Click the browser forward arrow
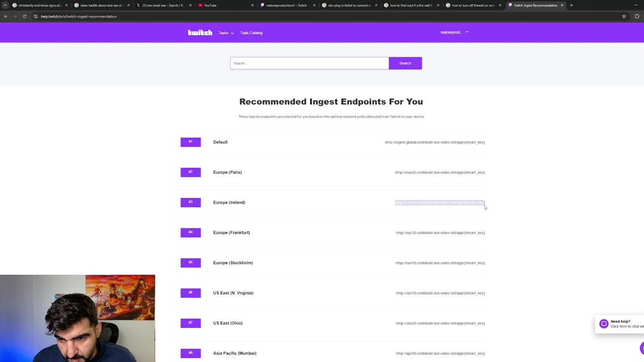644x362 pixels. tap(15, 16)
